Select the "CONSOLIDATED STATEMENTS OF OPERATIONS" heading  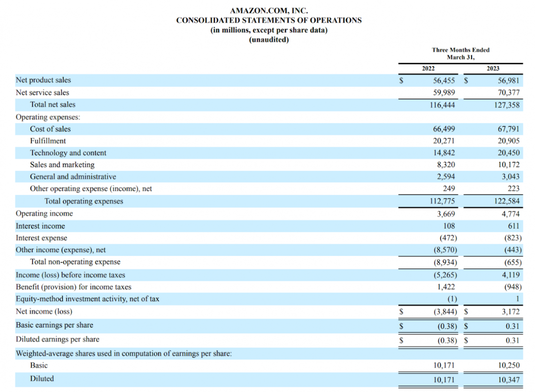click(269, 21)
